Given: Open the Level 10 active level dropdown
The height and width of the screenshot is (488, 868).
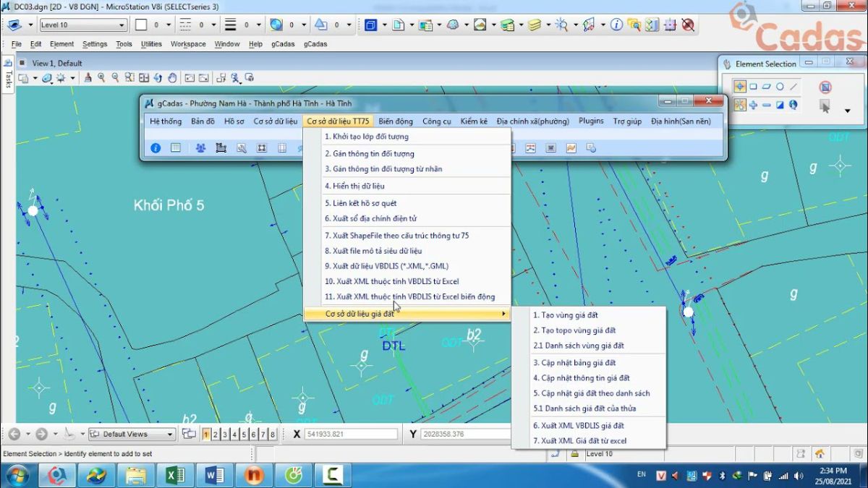Looking at the screenshot, I should (x=121, y=25).
